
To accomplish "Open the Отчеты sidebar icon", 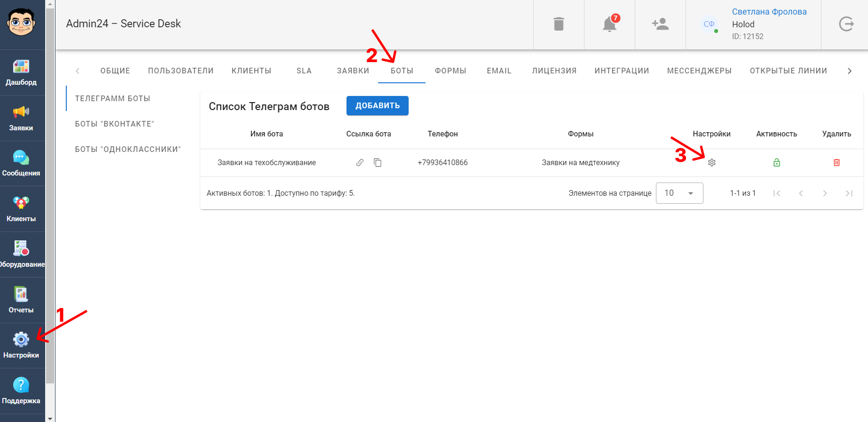I will click(21, 300).
